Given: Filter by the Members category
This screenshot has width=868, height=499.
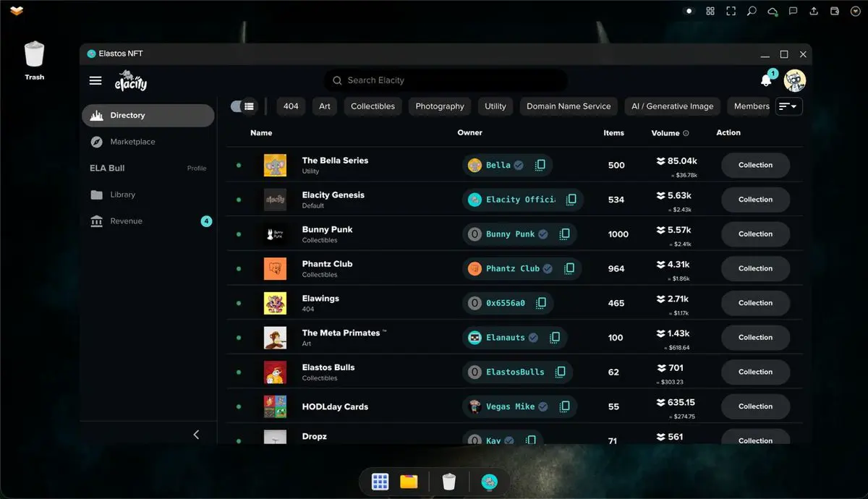Looking at the screenshot, I should point(749,106).
